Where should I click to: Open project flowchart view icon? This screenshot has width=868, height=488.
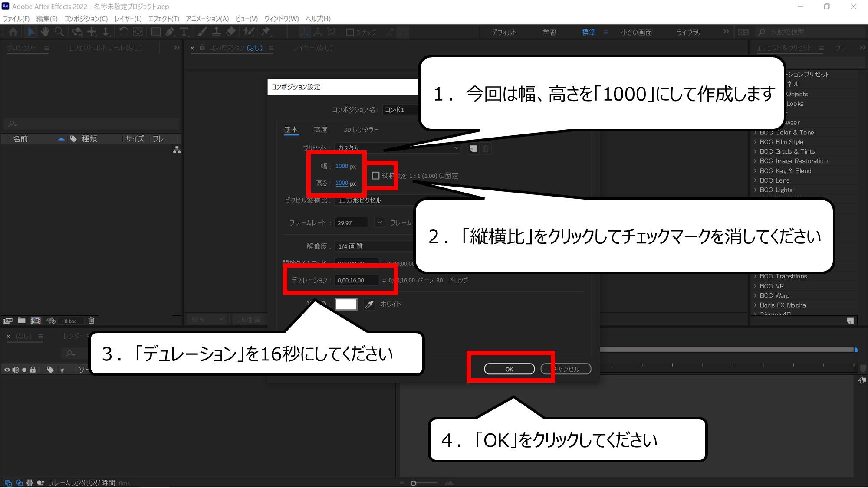click(x=177, y=150)
